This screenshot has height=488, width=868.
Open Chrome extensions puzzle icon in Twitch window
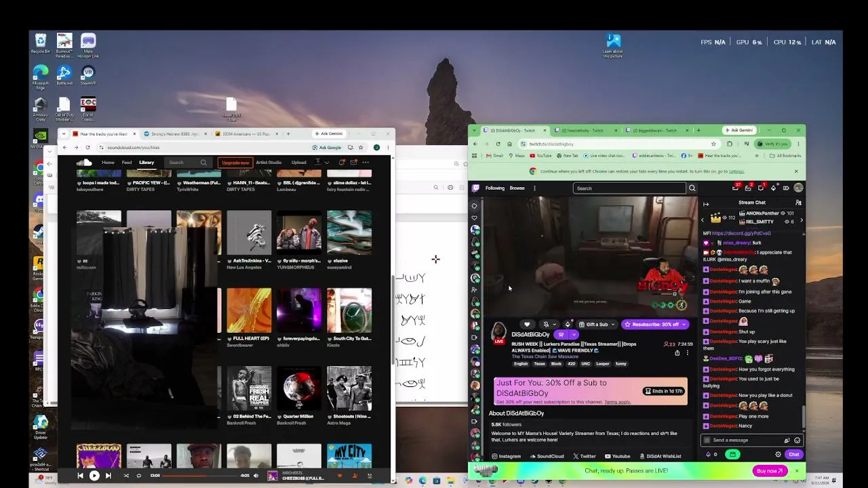[x=730, y=144]
